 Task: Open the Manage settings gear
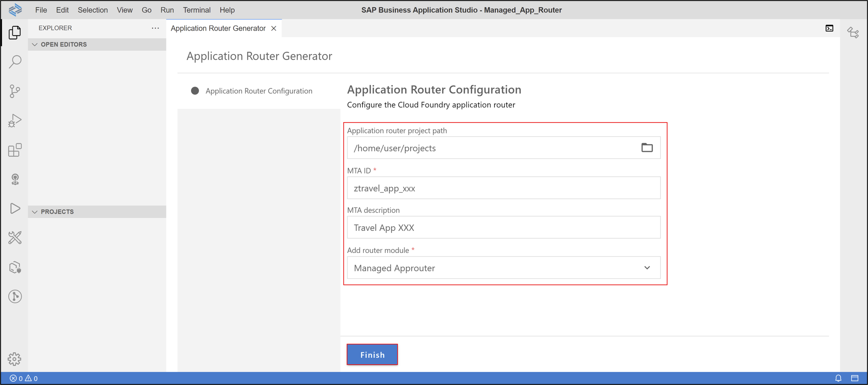(x=14, y=359)
